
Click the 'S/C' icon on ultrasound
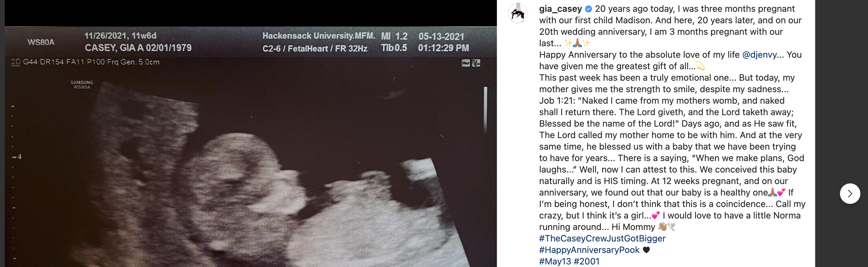click(x=476, y=63)
